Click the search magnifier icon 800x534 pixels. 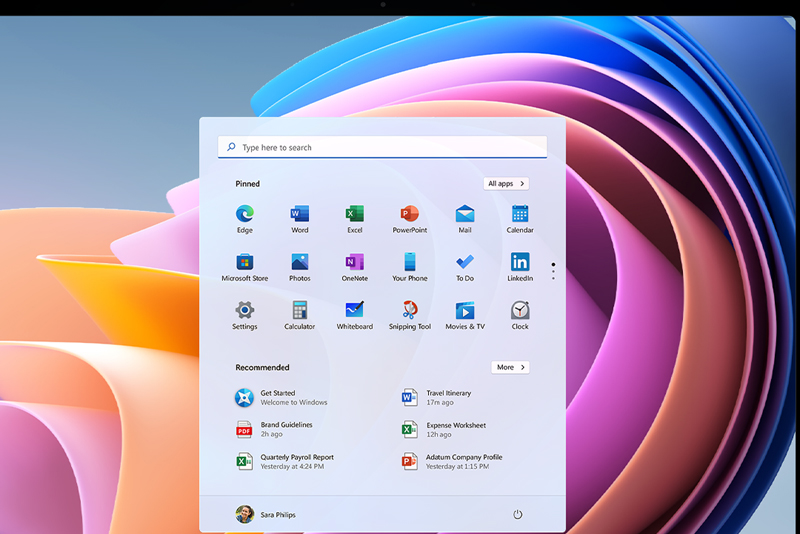[x=231, y=147]
